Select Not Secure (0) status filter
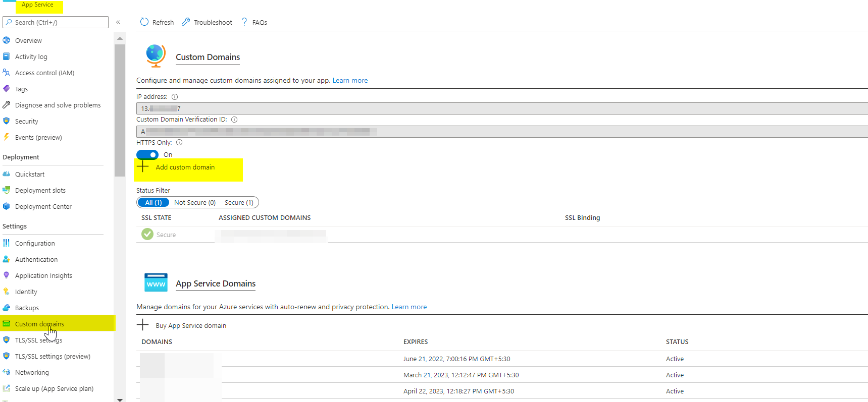 click(x=195, y=202)
